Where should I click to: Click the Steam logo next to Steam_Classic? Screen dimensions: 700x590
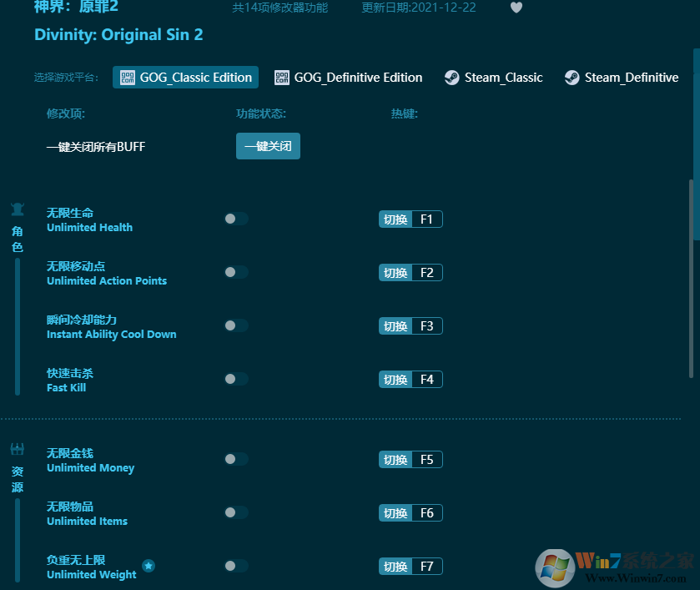click(451, 78)
